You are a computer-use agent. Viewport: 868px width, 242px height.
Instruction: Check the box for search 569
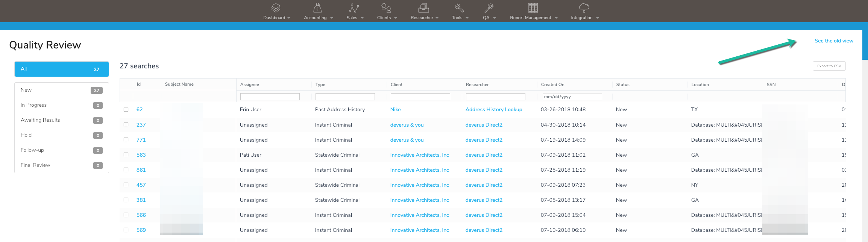(126, 230)
